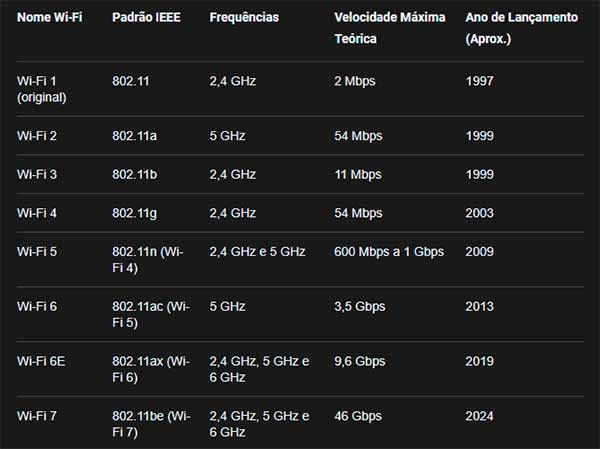This screenshot has width=600, height=449.
Task: Select the '2,4 GHz e 5 GHz' cell
Action: click(x=257, y=252)
